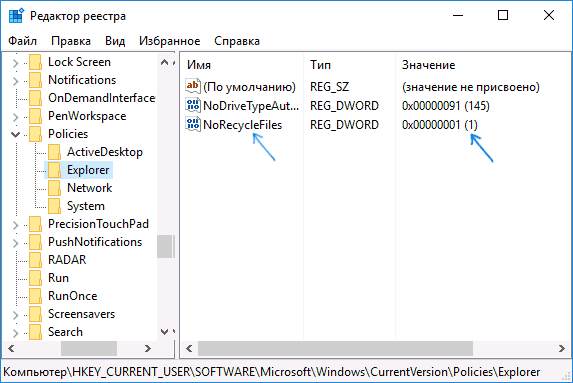Click the PushNotifications folder icon
573x383 pixels.
(35, 242)
